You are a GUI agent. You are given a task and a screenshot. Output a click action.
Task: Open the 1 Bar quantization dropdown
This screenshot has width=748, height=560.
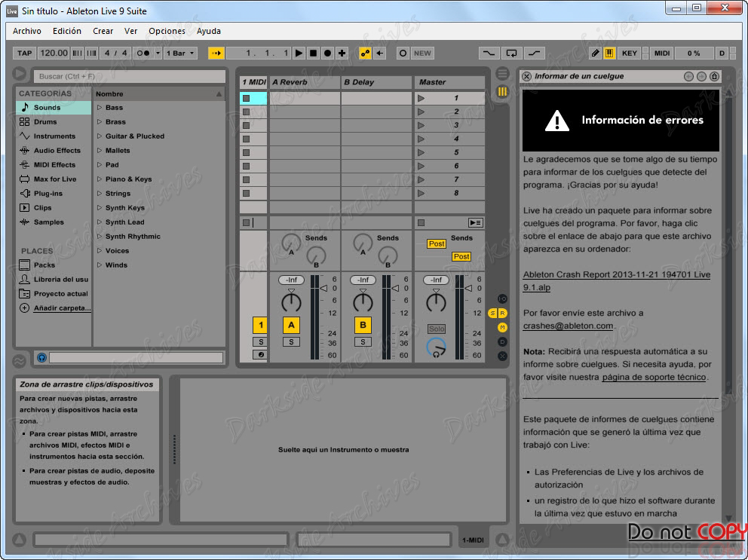point(180,53)
